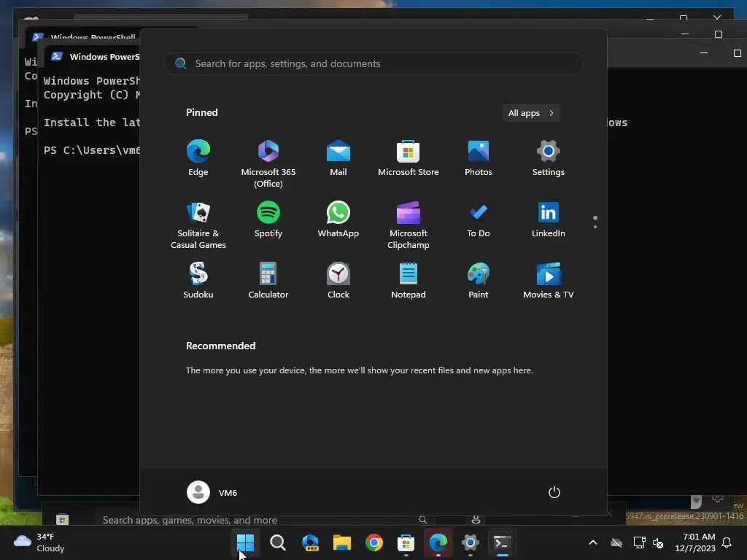Launch Movies & TV
This screenshot has width=747, height=560.
click(x=549, y=281)
